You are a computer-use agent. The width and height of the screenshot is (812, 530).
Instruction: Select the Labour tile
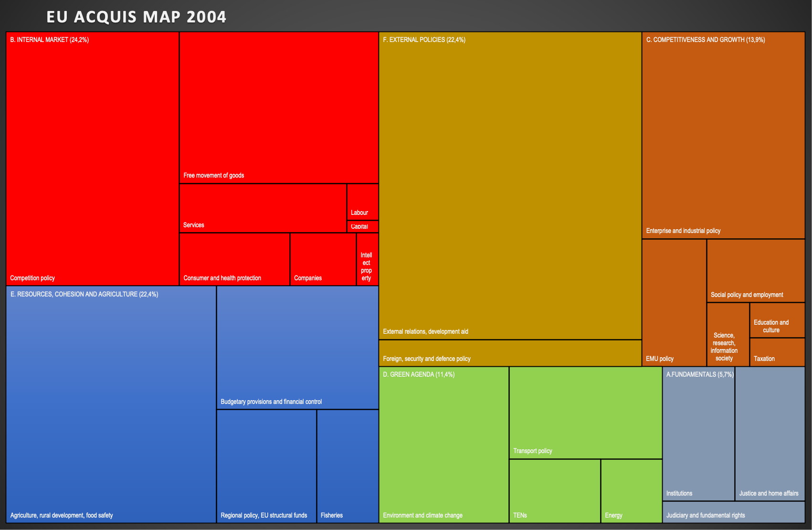(x=362, y=201)
